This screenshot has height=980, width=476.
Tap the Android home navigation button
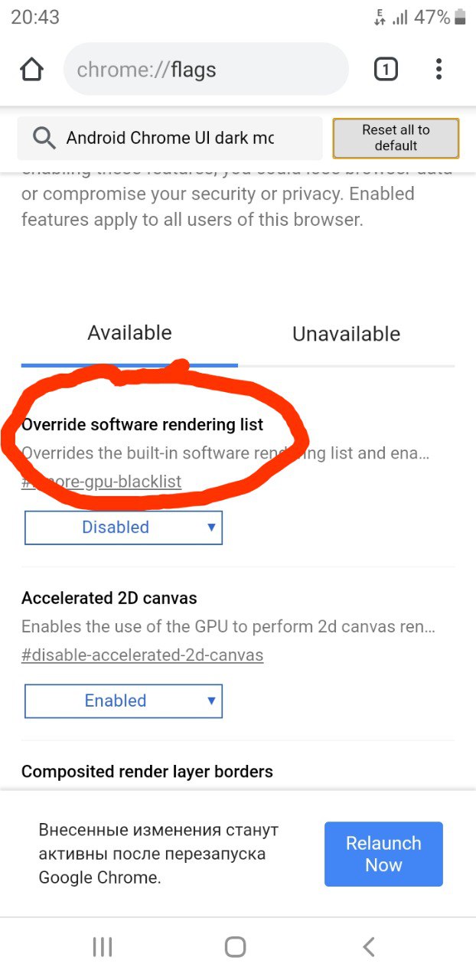click(x=236, y=947)
